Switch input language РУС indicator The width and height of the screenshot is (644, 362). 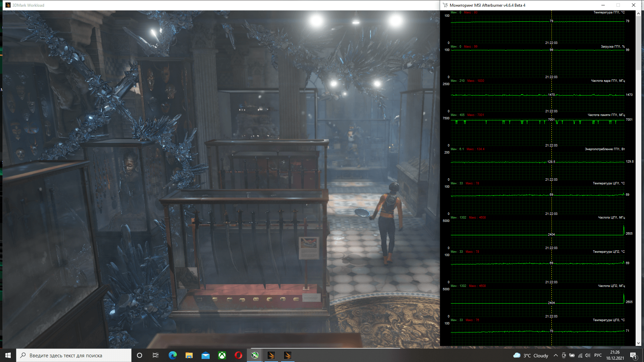[x=598, y=355]
